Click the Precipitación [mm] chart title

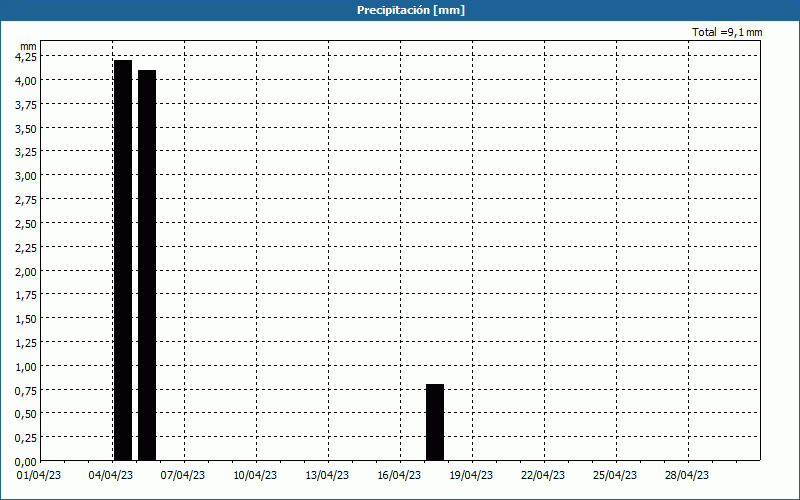[x=411, y=10]
